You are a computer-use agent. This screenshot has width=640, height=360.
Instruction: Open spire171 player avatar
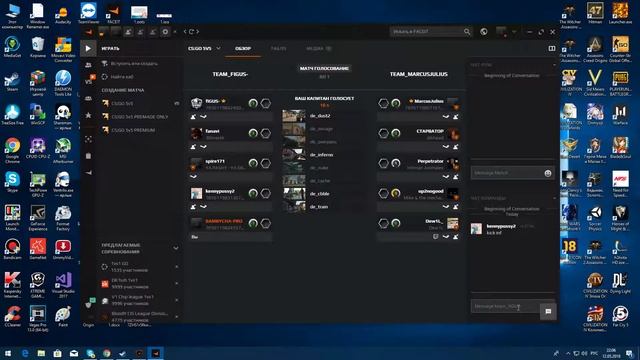click(x=196, y=164)
